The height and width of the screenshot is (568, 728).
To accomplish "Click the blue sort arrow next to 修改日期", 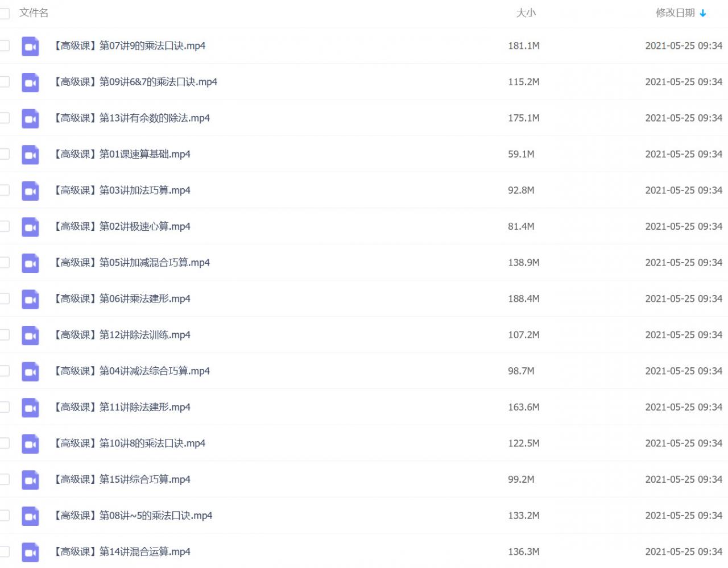I will [x=703, y=13].
